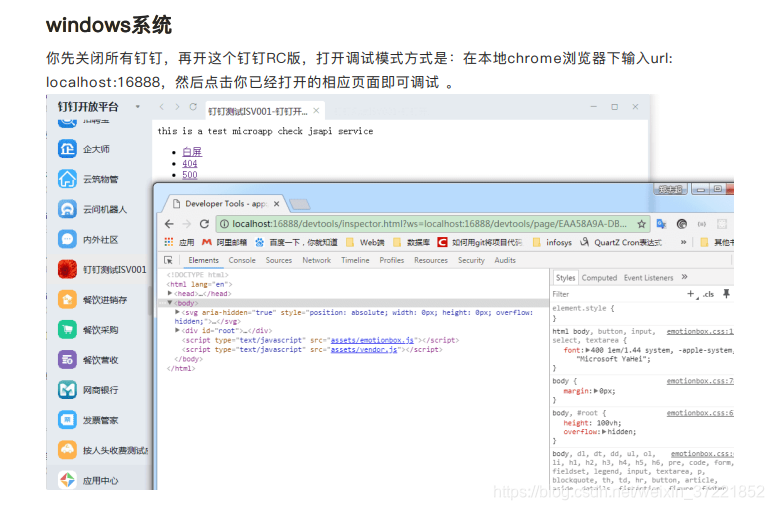Open the Chrome apps grid shortcut 应用

(x=179, y=242)
